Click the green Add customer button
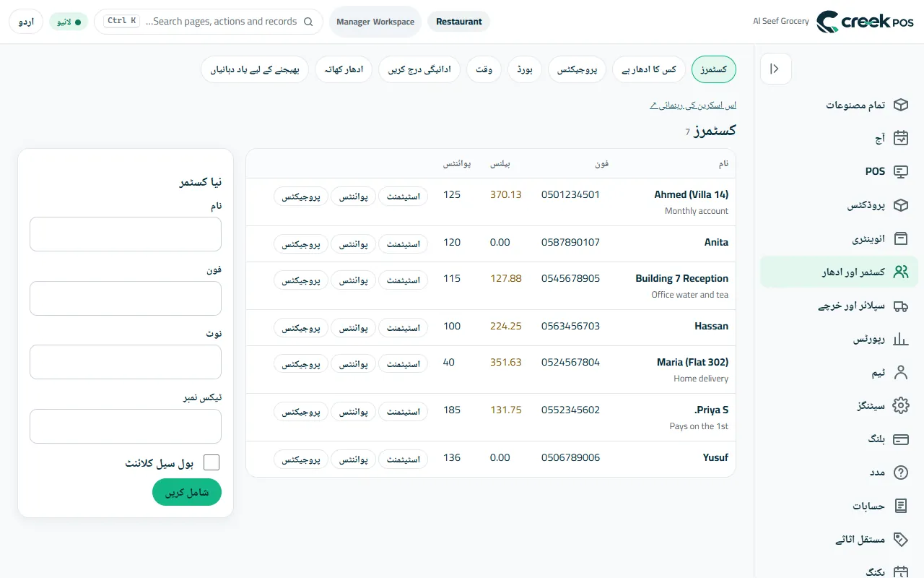 pyautogui.click(x=187, y=492)
